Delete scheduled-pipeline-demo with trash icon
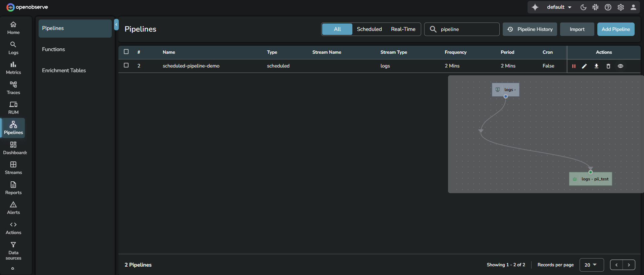 click(x=608, y=66)
